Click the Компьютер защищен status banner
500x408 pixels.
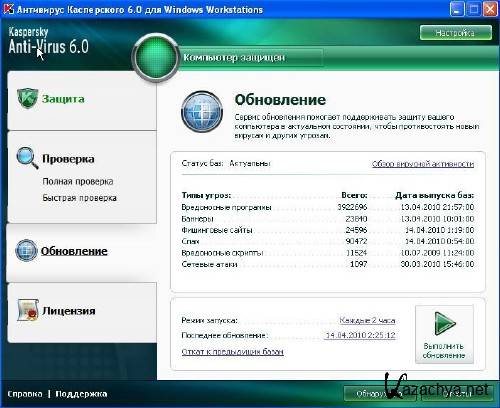click(x=234, y=58)
